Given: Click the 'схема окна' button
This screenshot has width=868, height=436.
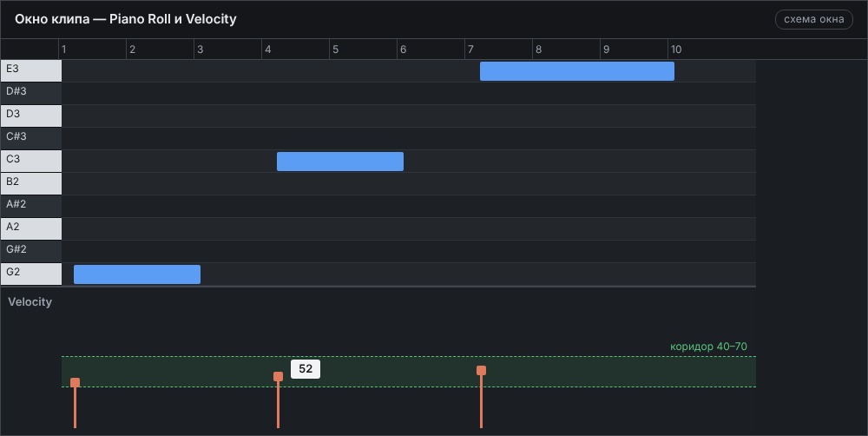Looking at the screenshot, I should [x=814, y=19].
